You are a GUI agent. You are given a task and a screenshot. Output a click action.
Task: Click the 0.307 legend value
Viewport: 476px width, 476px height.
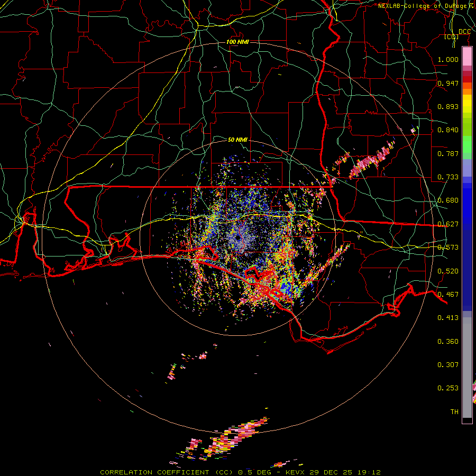[448, 365]
